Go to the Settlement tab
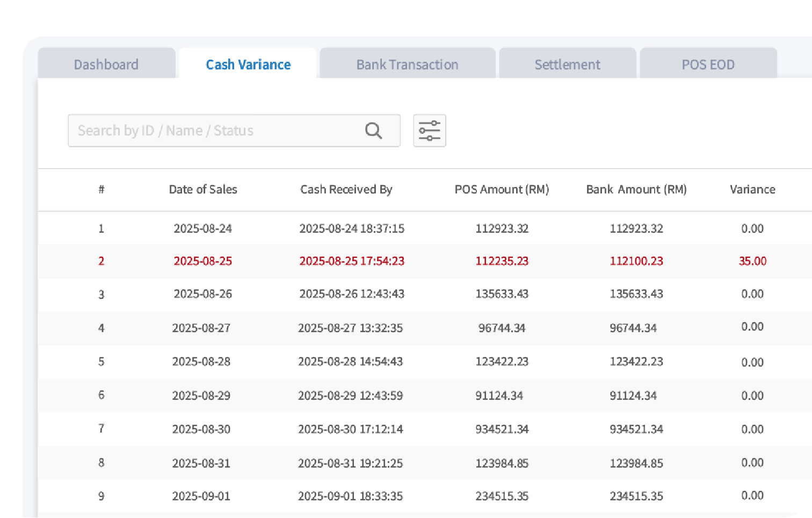The height and width of the screenshot is (518, 812). (568, 64)
